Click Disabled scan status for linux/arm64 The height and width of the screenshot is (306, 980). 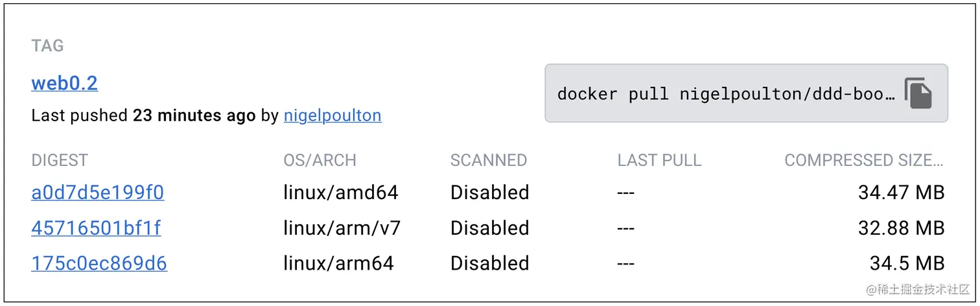[489, 263]
